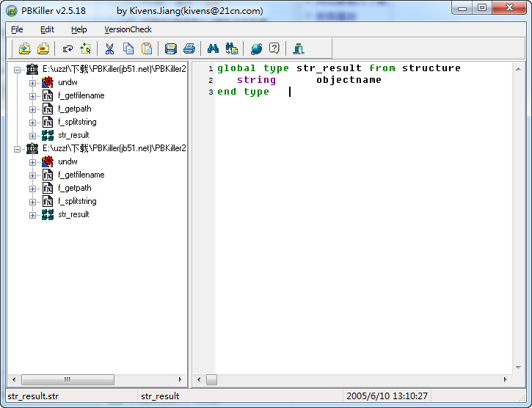This screenshot has height=408, width=532.
Task: Open the File menu
Action: coord(17,29)
